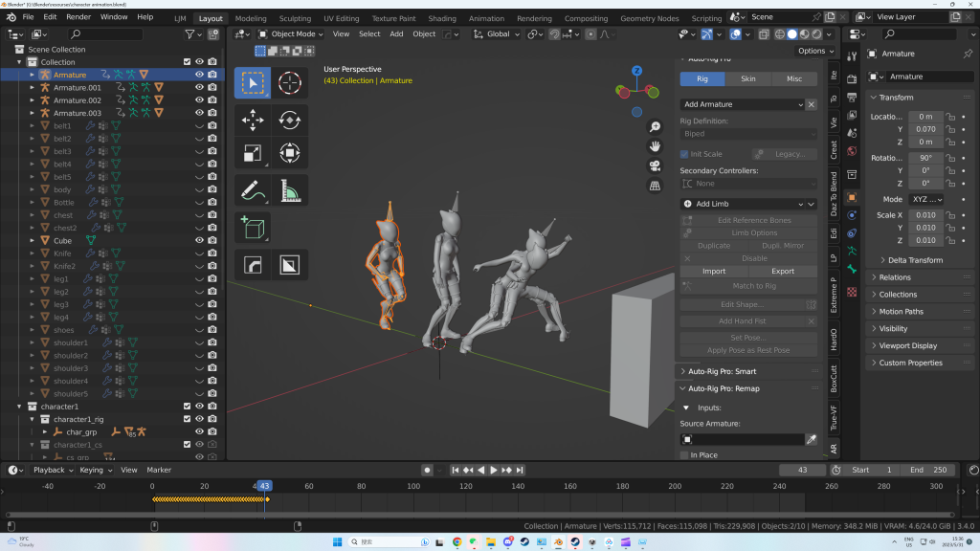Activate the Scale tool
980x551 pixels.
click(253, 153)
